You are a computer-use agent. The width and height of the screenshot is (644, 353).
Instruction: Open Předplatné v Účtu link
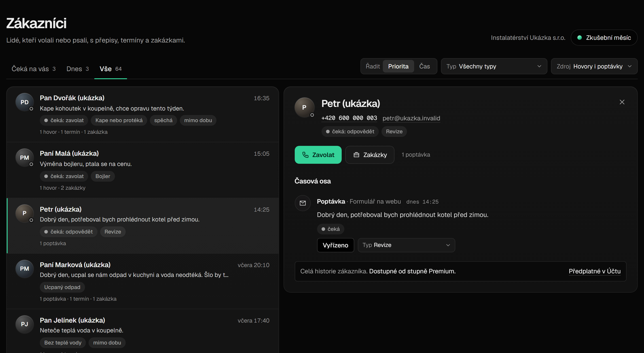[x=595, y=271]
